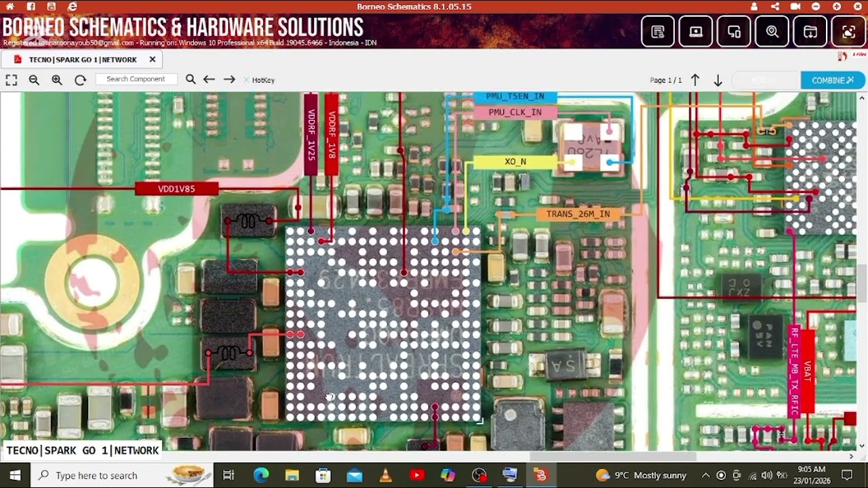Go to next page down arrow
Viewport: 868px width, 488px height.
click(717, 80)
